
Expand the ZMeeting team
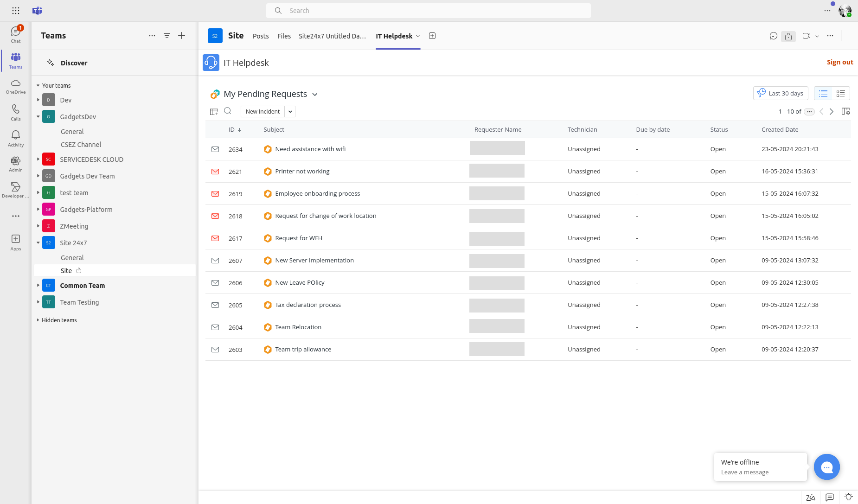coord(38,226)
